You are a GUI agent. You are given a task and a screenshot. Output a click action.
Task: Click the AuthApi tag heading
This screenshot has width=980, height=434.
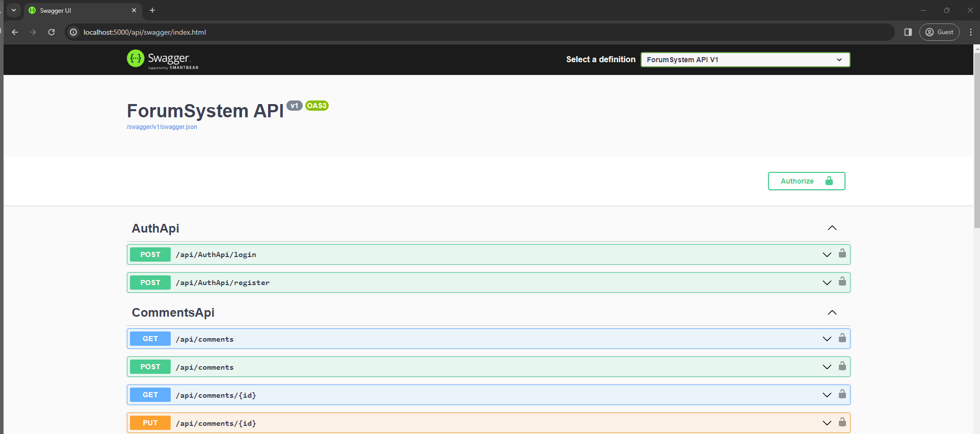155,228
